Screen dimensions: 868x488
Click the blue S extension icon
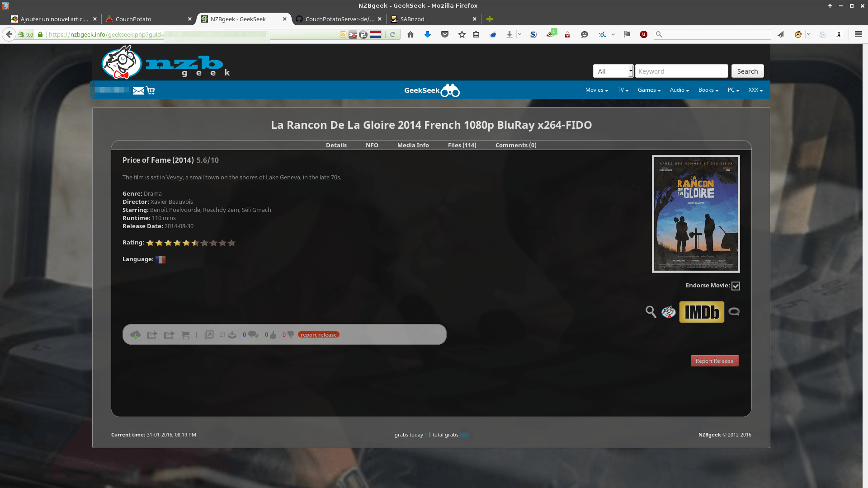(x=533, y=34)
